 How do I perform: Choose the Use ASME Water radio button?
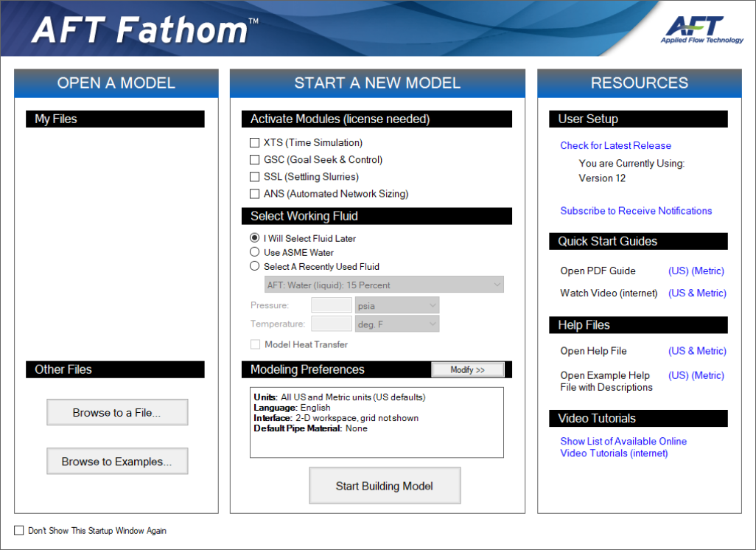pos(254,252)
